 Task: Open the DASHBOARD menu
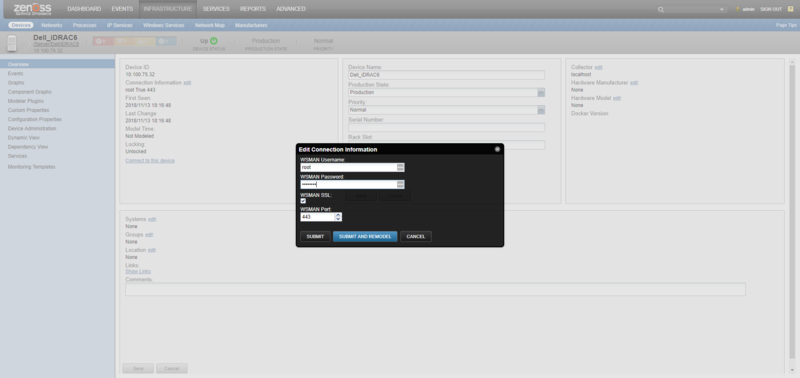pos(84,9)
